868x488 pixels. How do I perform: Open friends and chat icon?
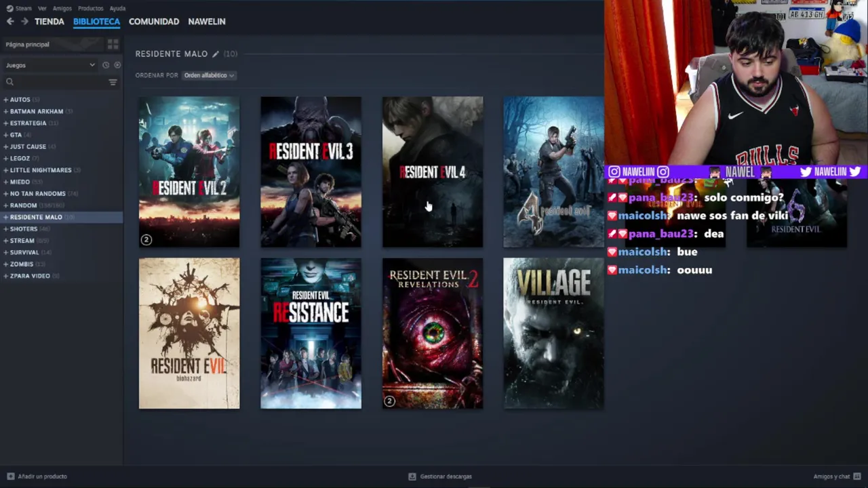point(857,476)
